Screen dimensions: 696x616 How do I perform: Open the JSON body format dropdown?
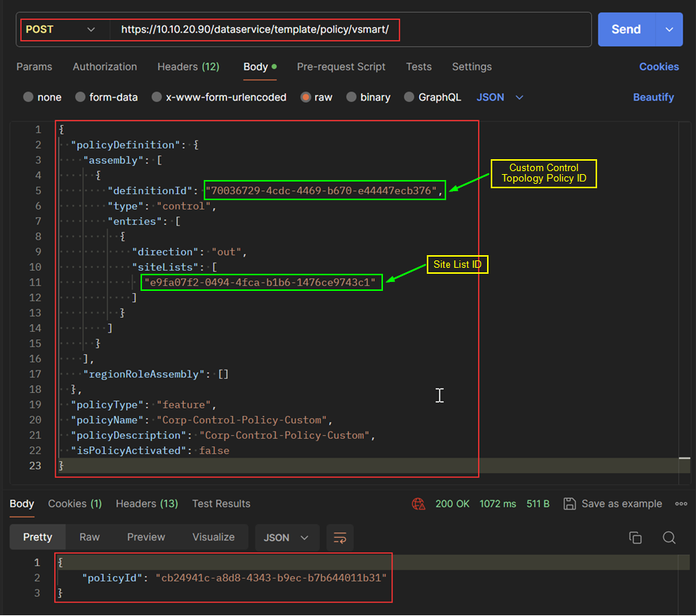click(x=500, y=97)
